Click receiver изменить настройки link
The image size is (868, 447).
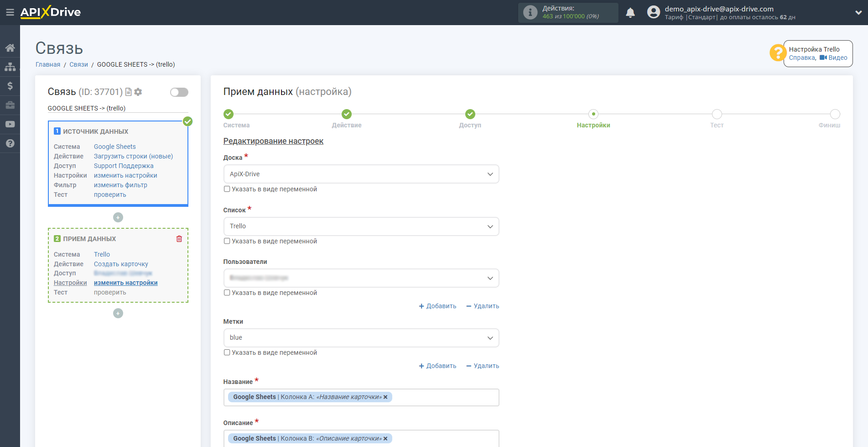click(x=126, y=283)
